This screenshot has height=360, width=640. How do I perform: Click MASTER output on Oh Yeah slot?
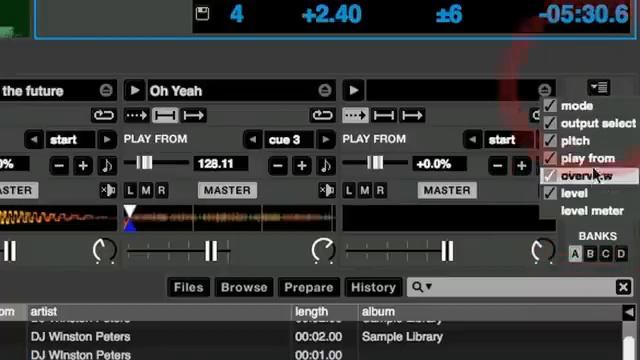[x=227, y=191]
